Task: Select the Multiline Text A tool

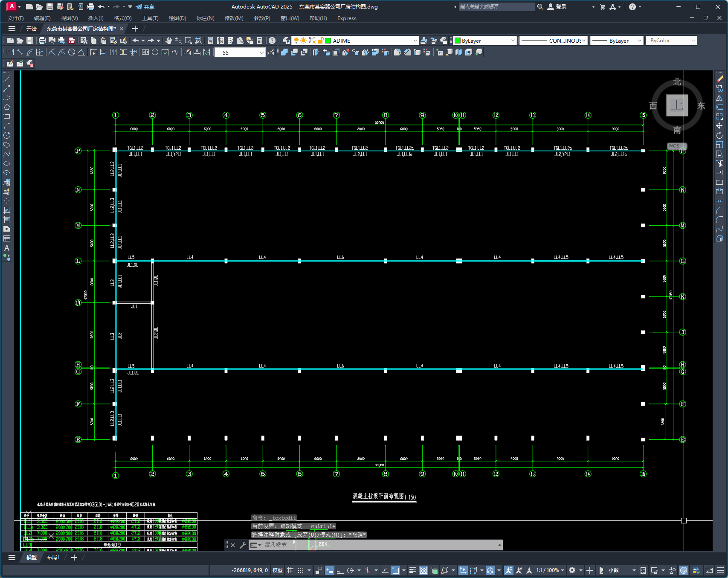Action: 7,248
